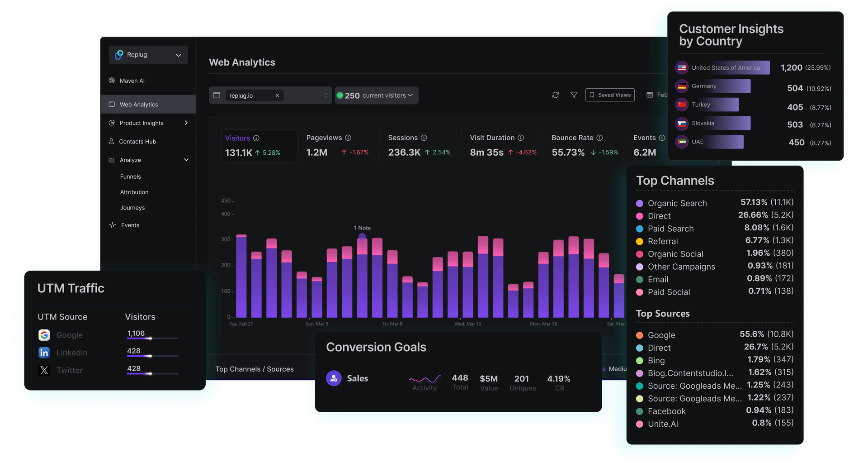Remove the replug.io domain filter
Screen dimensions: 868x472
click(277, 95)
